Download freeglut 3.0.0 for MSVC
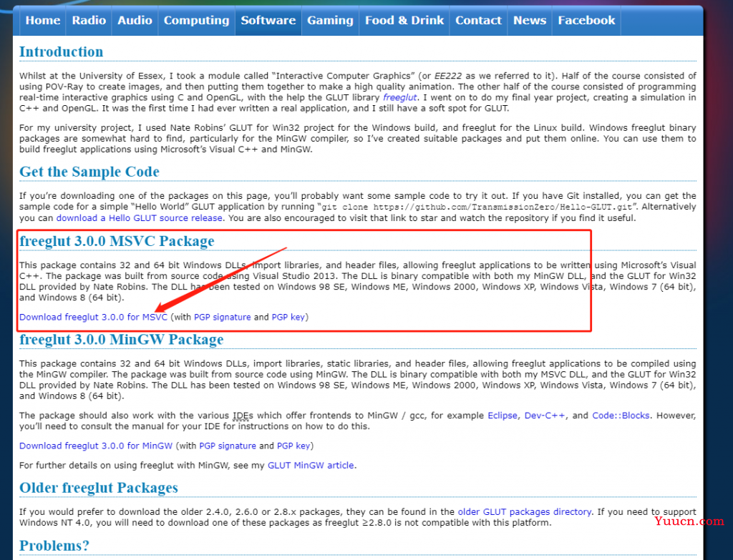 pos(93,317)
